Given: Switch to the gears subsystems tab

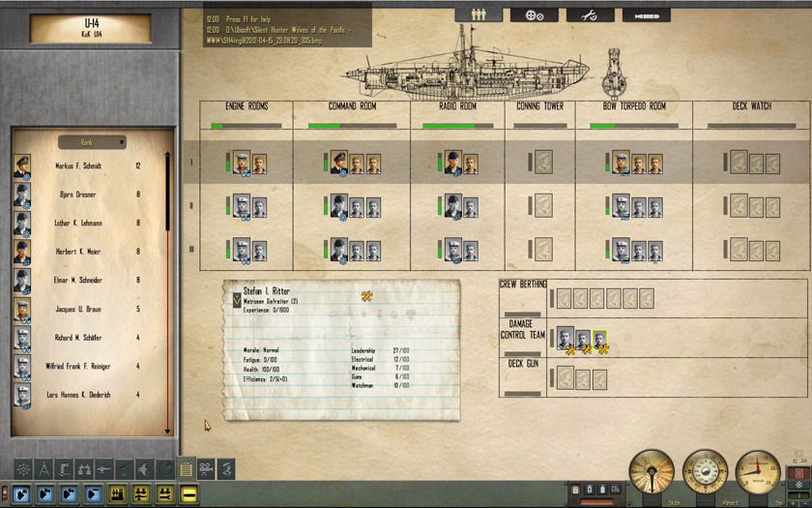Looking at the screenshot, I should pyautogui.click(x=534, y=15).
